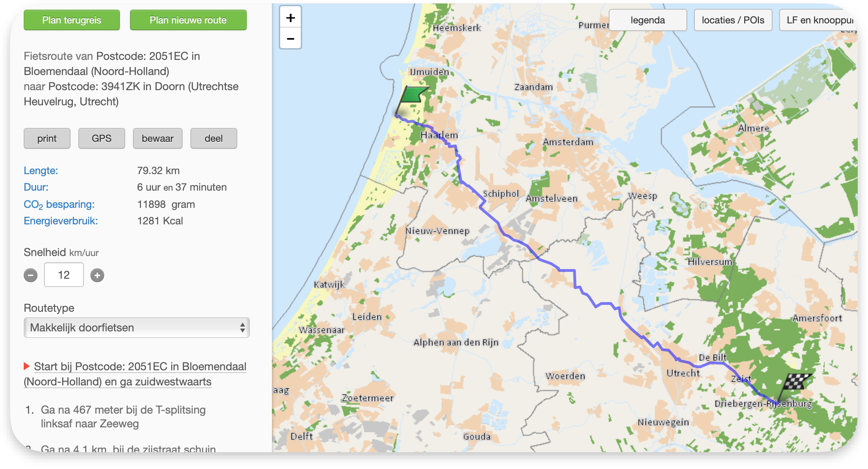Increase speed with the plus button
The width and height of the screenshot is (868, 469).
click(x=97, y=275)
